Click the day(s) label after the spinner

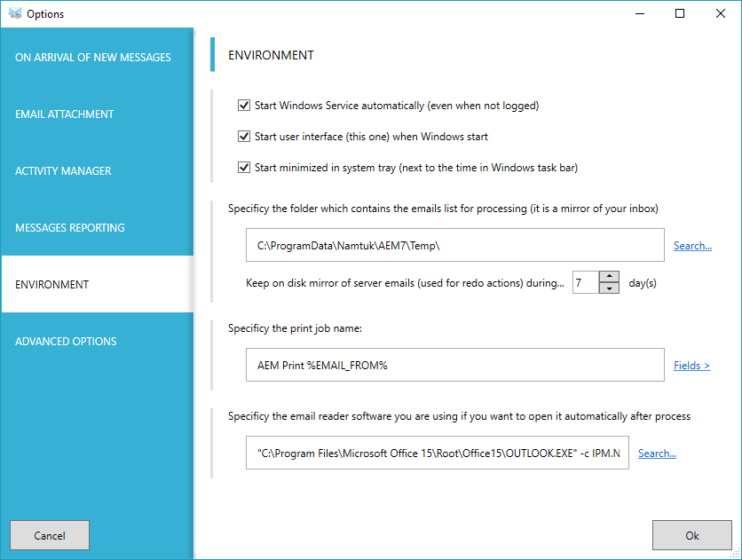click(643, 283)
